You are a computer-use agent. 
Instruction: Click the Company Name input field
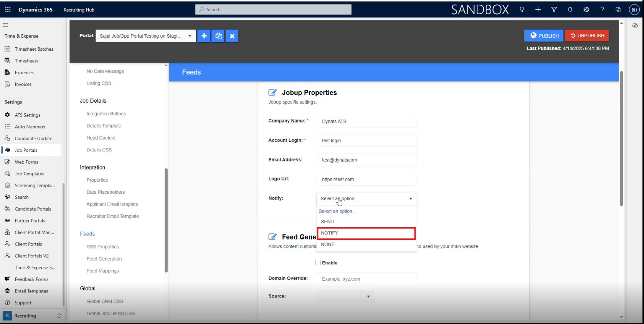coord(367,121)
